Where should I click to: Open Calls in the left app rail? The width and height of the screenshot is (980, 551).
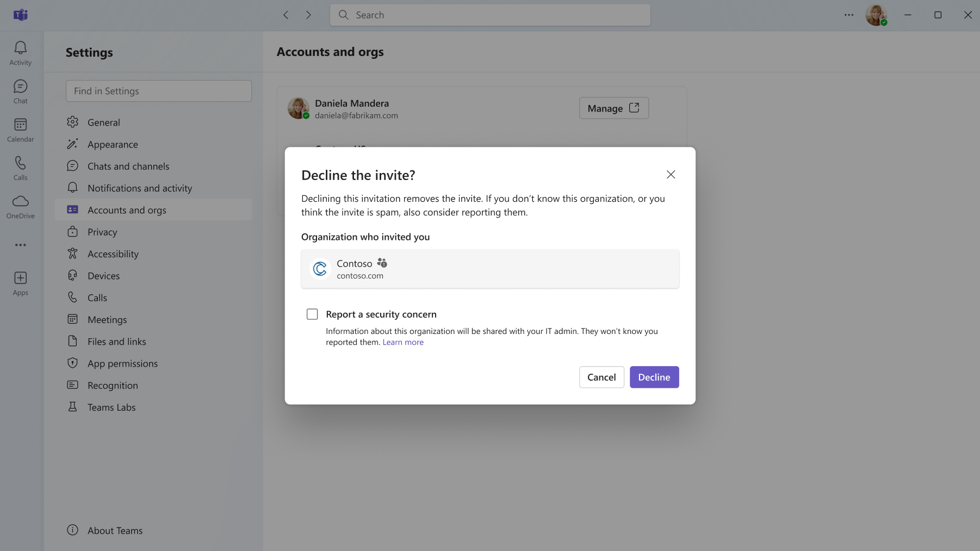[x=21, y=169]
